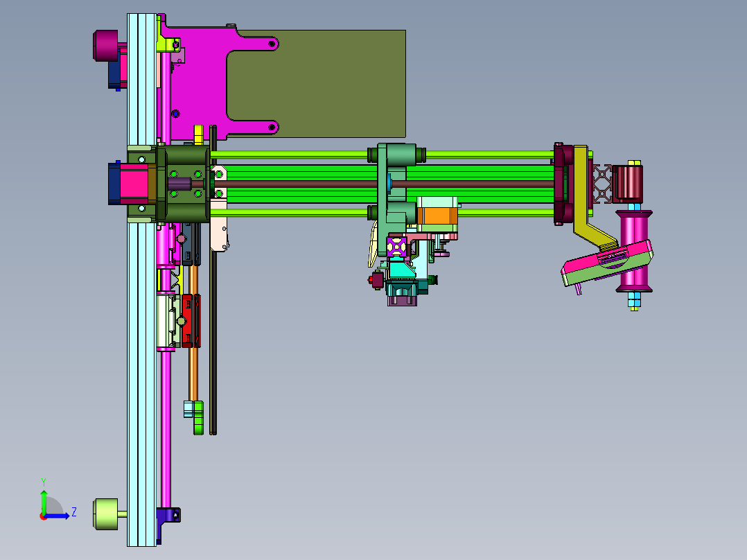Click the red origin point of the triad
The height and width of the screenshot is (560, 747).
[x=43, y=516]
